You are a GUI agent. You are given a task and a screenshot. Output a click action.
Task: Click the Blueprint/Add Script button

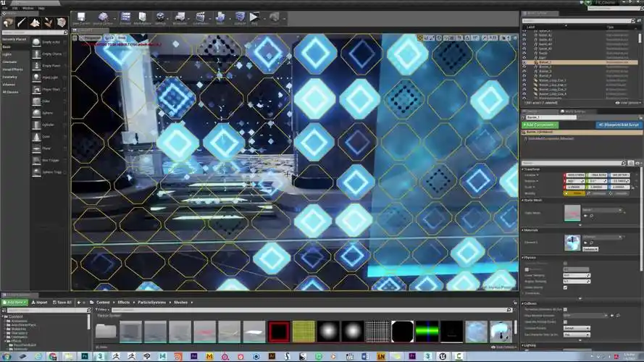pyautogui.click(x=619, y=125)
